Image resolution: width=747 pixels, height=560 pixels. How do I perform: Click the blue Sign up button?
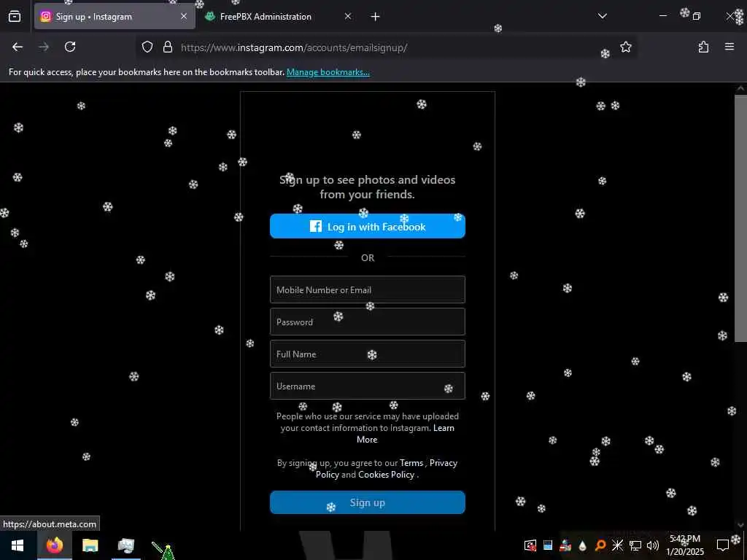[x=368, y=502]
